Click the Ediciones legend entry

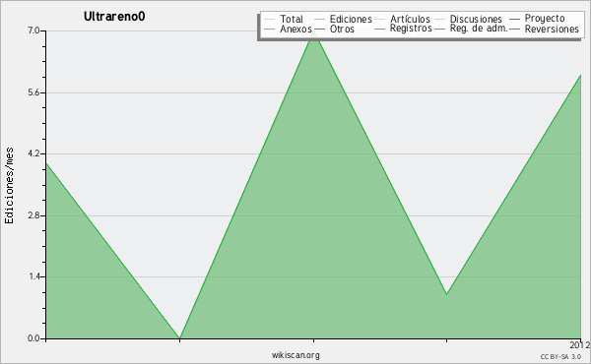click(351, 19)
